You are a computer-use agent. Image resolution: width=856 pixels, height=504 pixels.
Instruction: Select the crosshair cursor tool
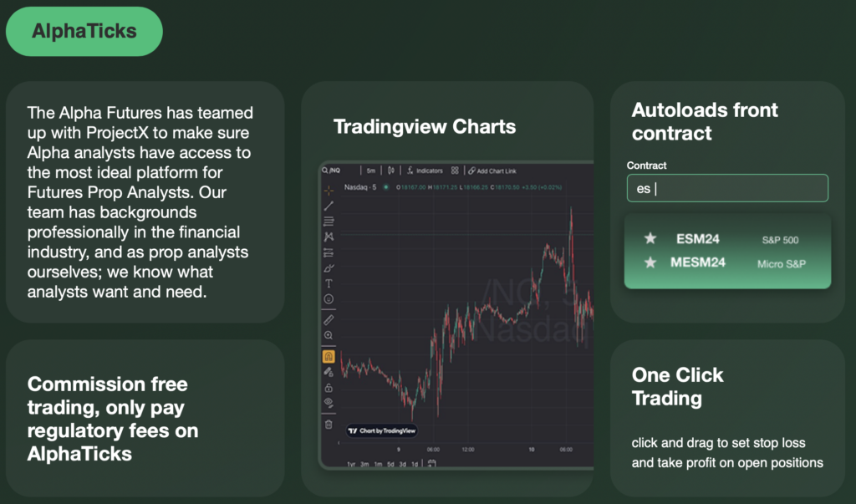[x=328, y=191]
